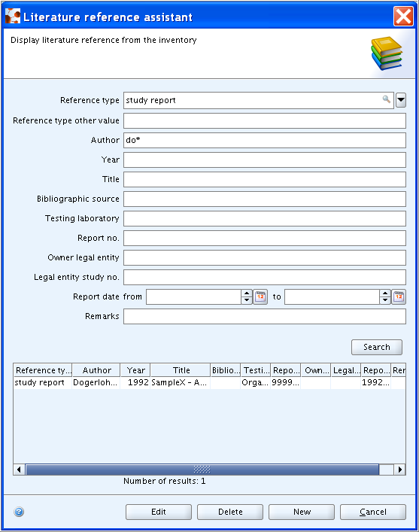This screenshot has height=532, width=419.
Task: Increase the Report date to value
Action: click(385, 293)
